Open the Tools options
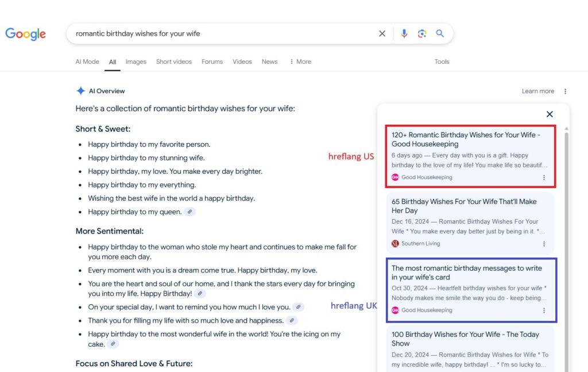The height and width of the screenshot is (372, 588). coord(442,62)
